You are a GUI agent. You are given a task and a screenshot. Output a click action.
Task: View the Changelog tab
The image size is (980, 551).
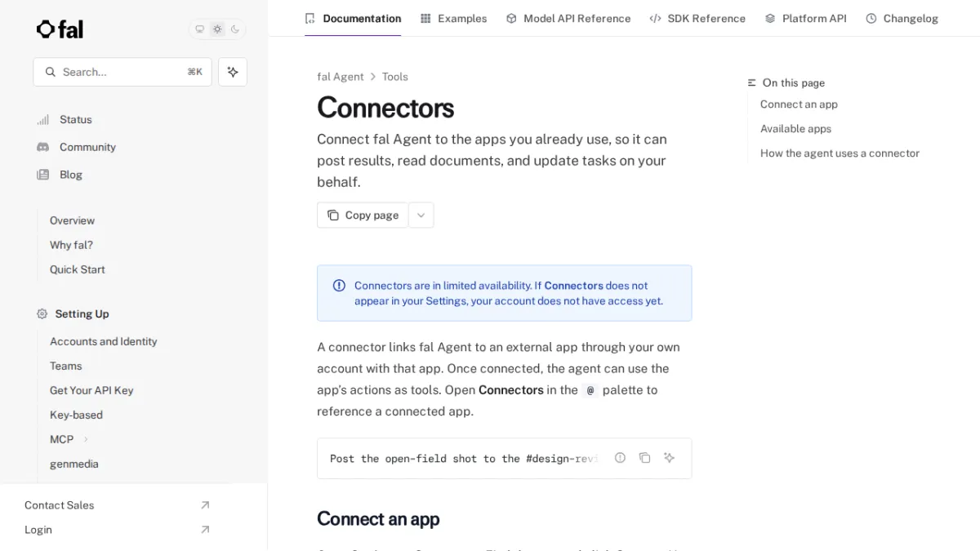[902, 18]
